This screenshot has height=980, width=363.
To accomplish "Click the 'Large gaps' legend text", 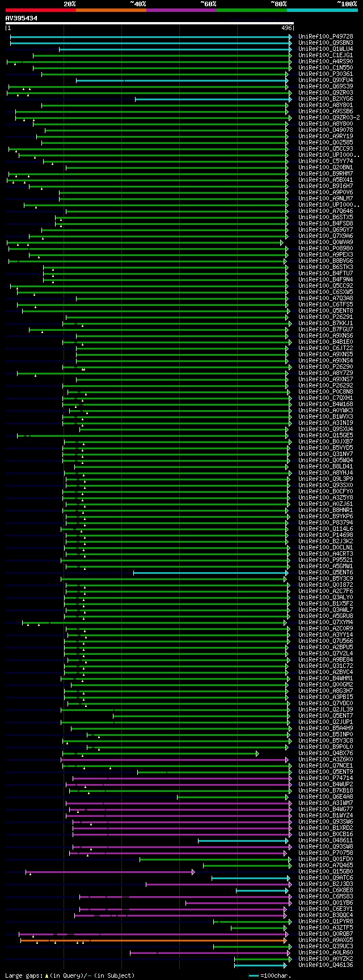I will point(24,975).
